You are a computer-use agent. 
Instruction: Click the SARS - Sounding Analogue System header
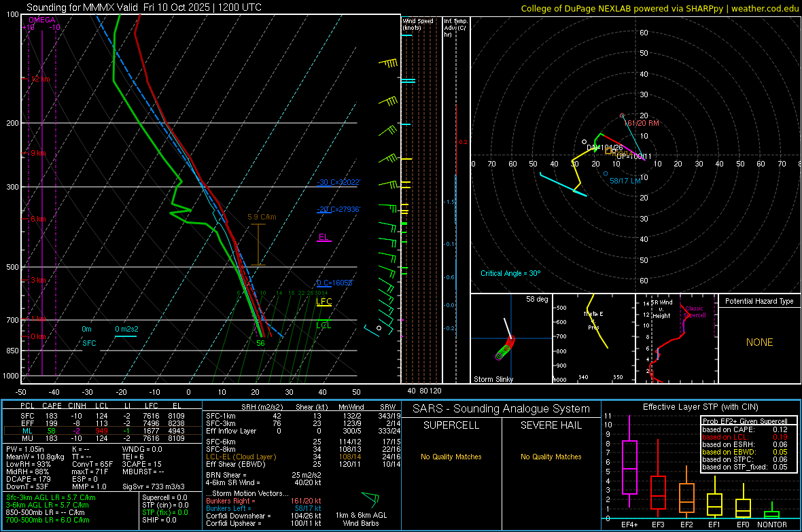pyautogui.click(x=502, y=409)
